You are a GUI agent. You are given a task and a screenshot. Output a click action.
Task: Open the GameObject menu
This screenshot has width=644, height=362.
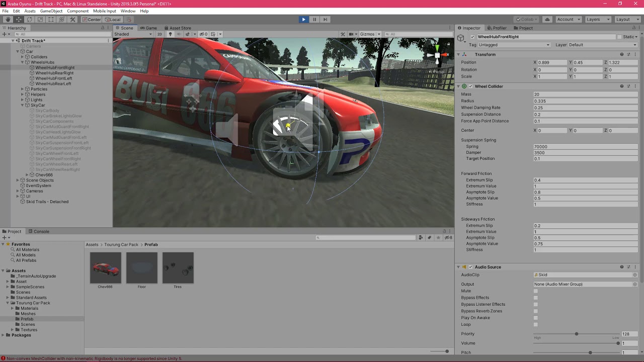(x=51, y=11)
